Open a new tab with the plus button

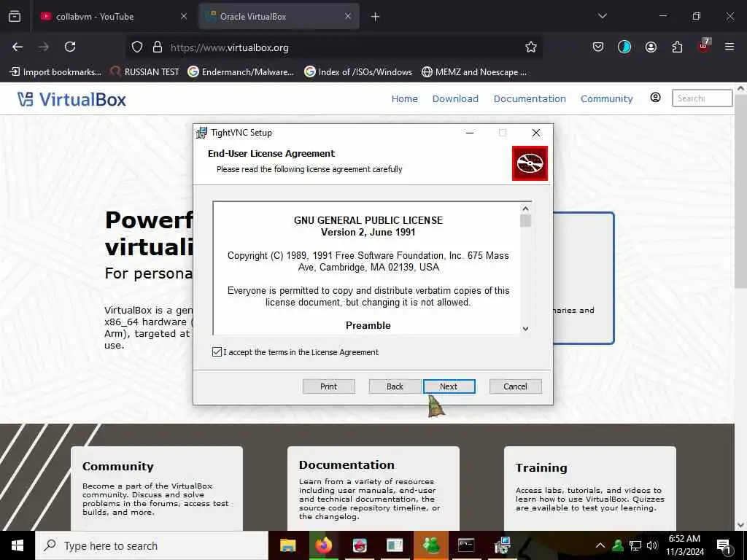[x=376, y=17]
